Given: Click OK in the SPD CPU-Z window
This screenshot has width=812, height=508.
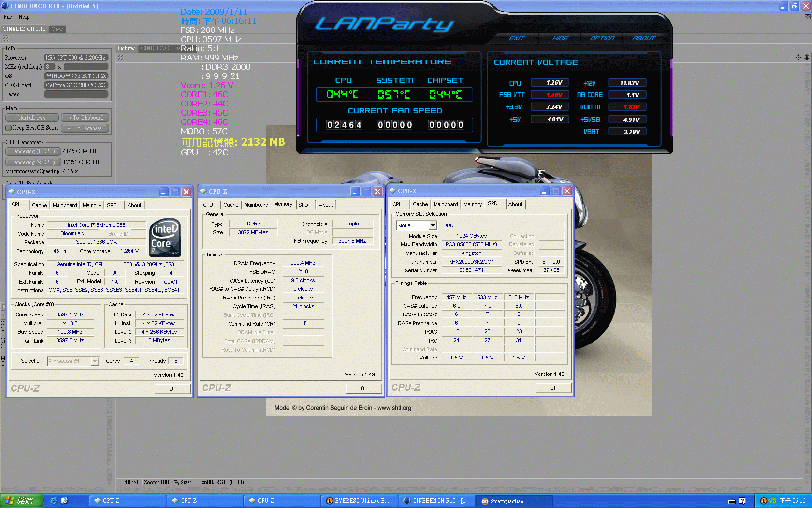Looking at the screenshot, I should pos(553,388).
